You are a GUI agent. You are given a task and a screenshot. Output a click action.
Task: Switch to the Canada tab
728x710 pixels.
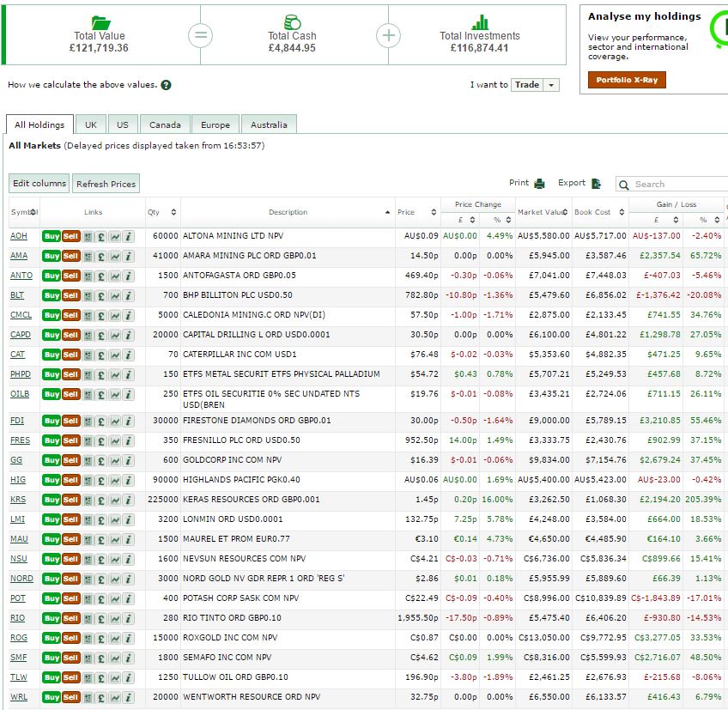pyautogui.click(x=163, y=124)
